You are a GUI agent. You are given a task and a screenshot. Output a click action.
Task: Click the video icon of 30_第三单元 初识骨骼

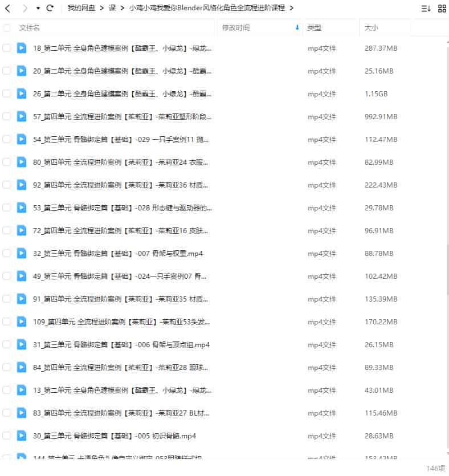coord(22,436)
